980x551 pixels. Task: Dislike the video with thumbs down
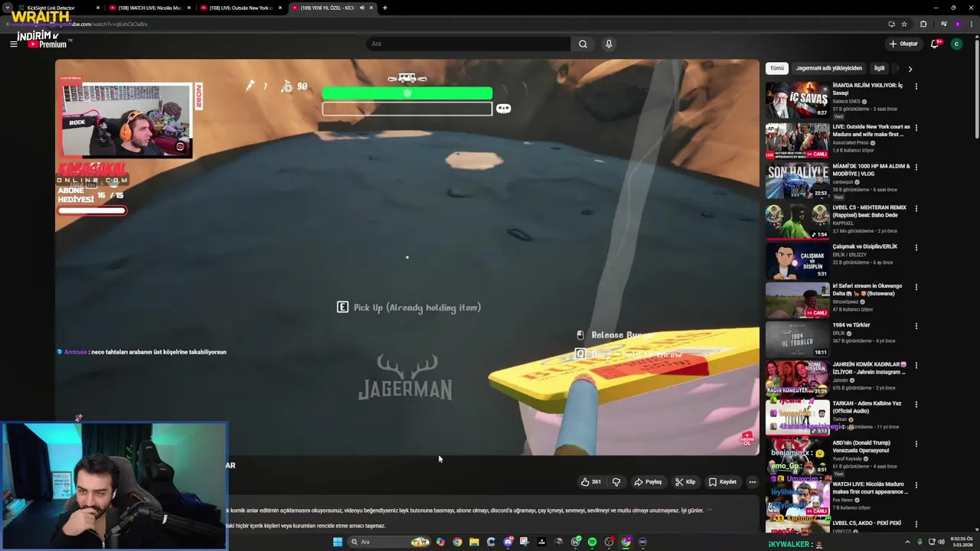tap(616, 482)
